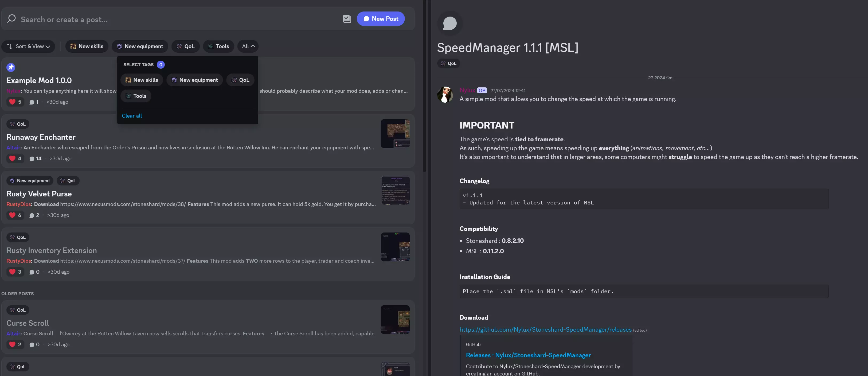Toggle the New skills tag in dropdown

pyautogui.click(x=142, y=80)
